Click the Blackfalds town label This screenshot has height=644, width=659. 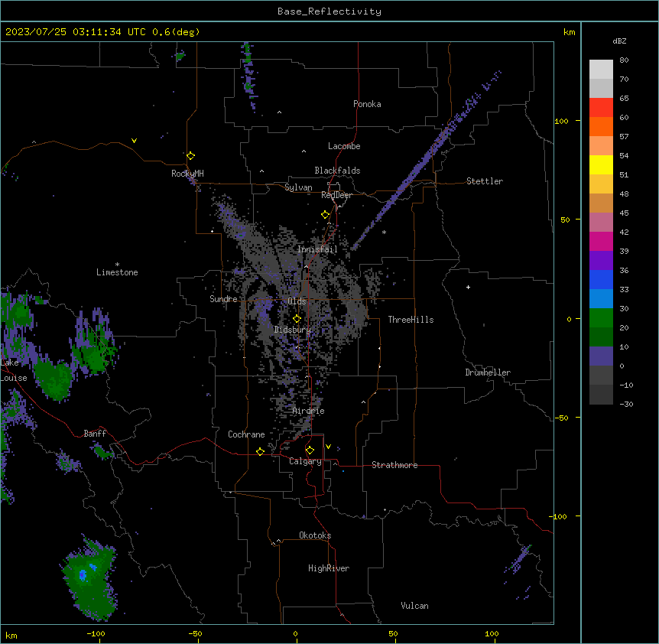coord(337,171)
